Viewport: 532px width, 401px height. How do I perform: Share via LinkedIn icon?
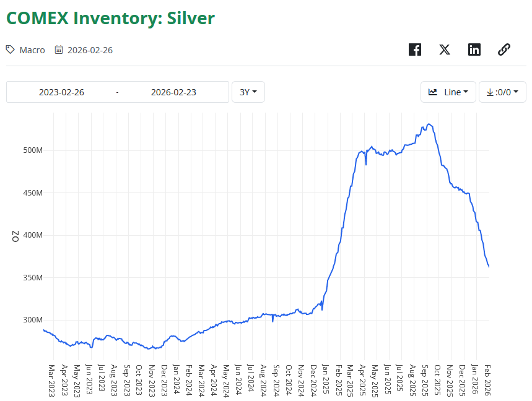click(474, 50)
